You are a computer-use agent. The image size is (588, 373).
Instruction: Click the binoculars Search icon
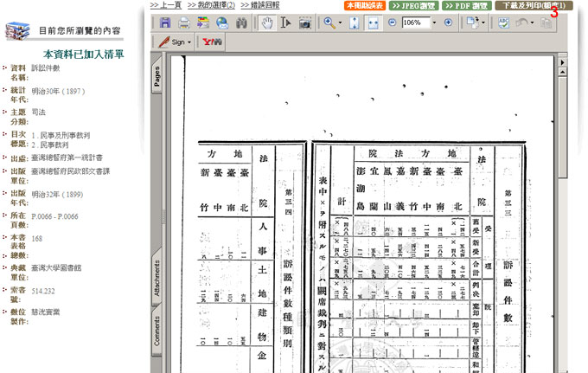243,23
